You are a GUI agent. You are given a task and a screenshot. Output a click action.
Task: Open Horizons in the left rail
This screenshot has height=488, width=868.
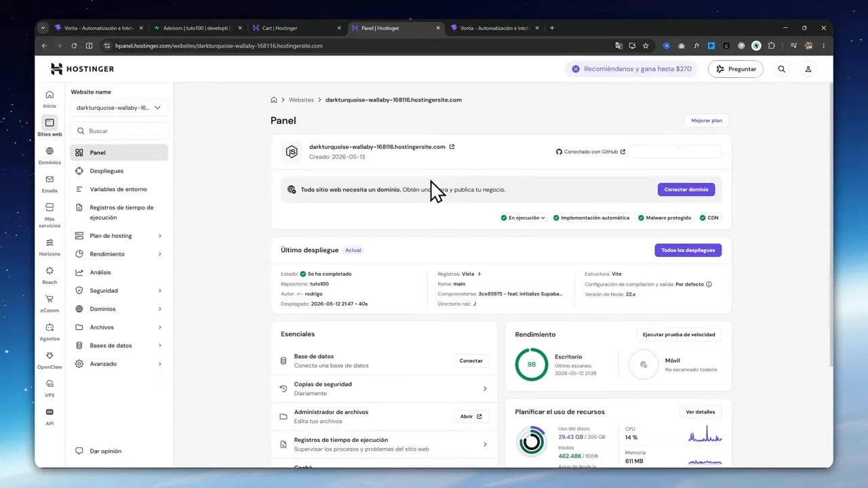click(x=50, y=247)
